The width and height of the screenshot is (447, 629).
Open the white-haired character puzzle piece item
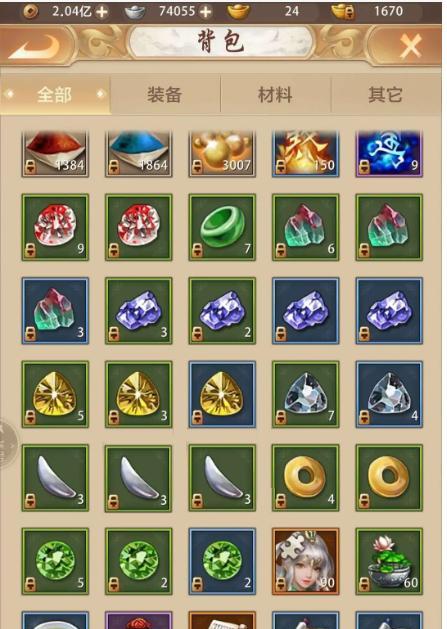[x=305, y=561]
